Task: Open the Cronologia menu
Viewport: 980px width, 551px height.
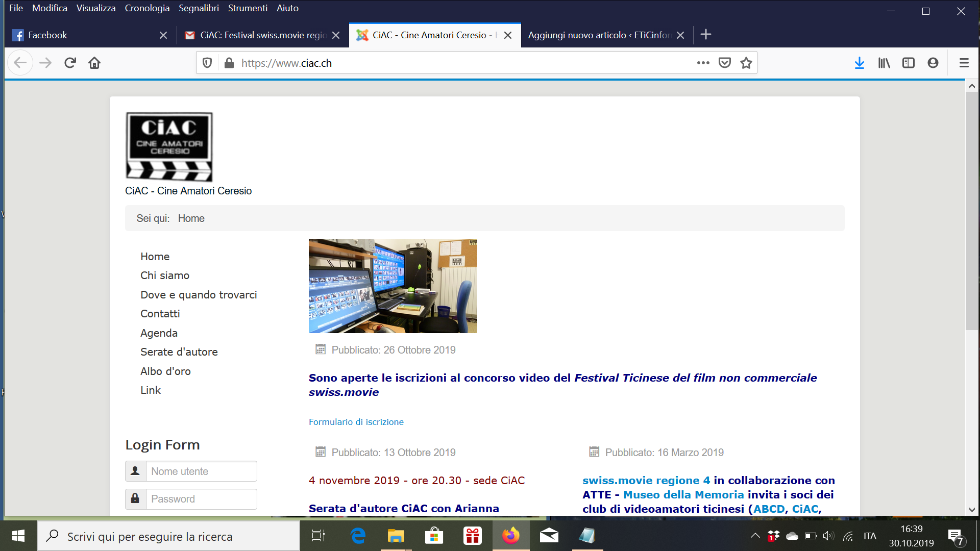Action: [147, 8]
